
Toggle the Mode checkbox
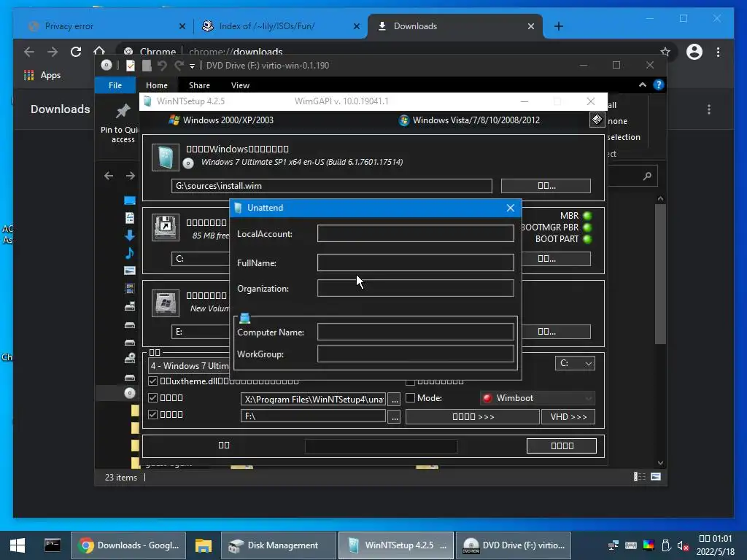[410, 397]
